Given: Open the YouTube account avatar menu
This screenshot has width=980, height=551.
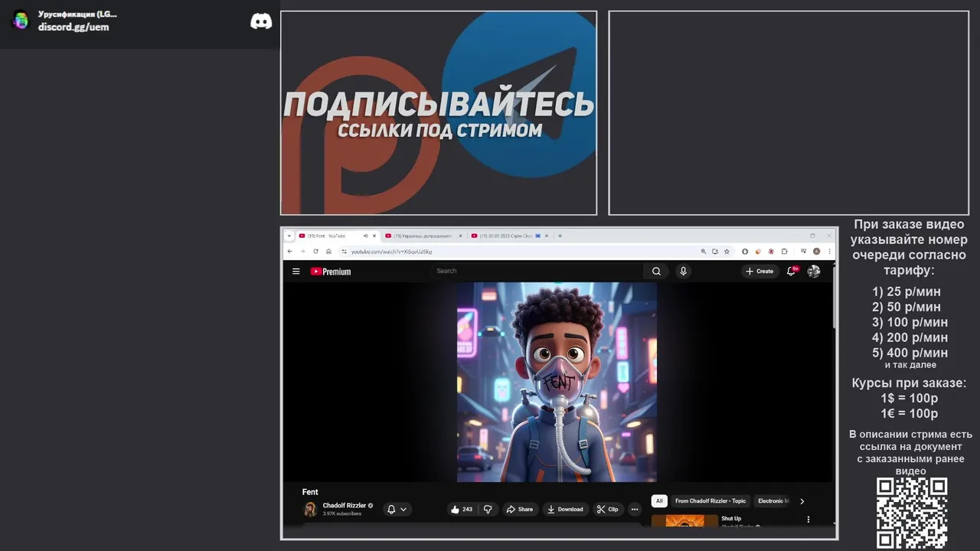Looking at the screenshot, I should [814, 271].
